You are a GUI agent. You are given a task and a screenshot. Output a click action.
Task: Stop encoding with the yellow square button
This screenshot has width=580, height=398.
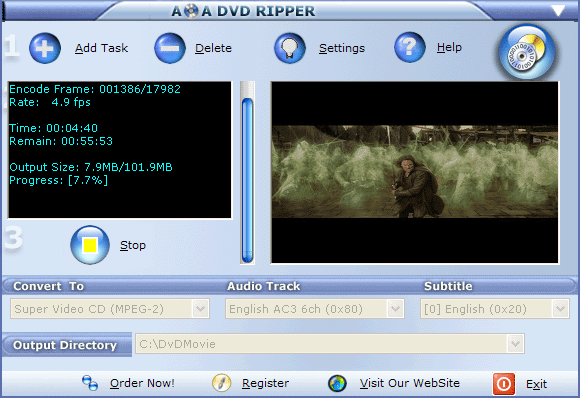[x=90, y=245]
